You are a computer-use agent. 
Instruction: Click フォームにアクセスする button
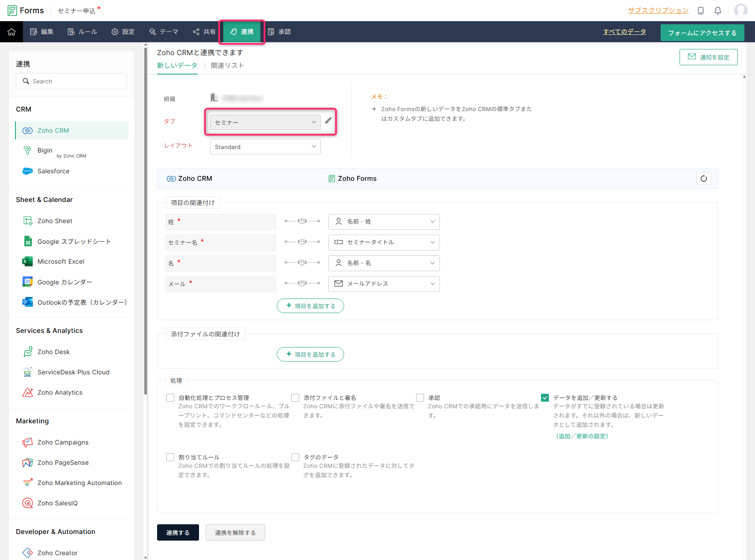[702, 33]
